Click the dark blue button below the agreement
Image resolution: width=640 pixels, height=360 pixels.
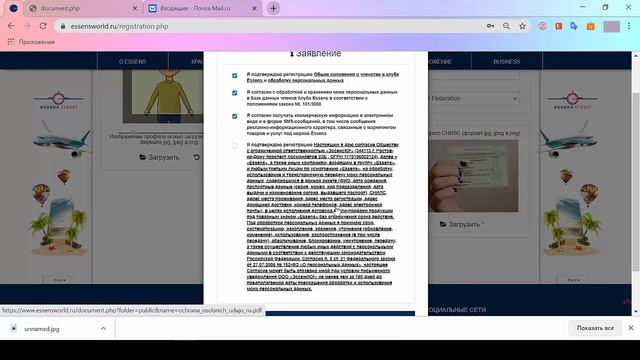pyautogui.click(x=340, y=313)
